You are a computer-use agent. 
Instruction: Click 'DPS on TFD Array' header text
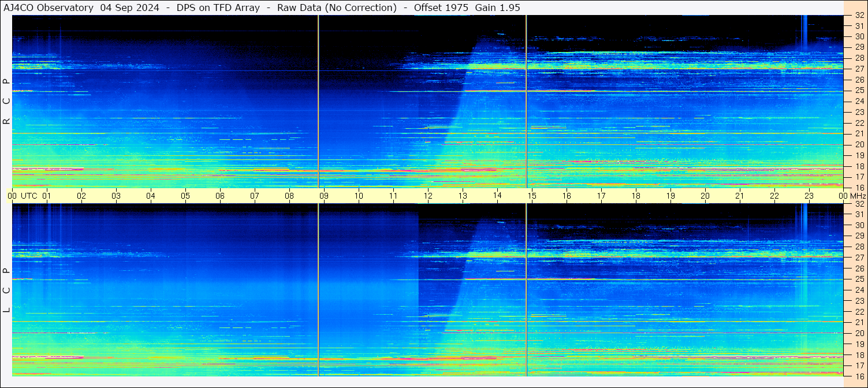coord(219,8)
